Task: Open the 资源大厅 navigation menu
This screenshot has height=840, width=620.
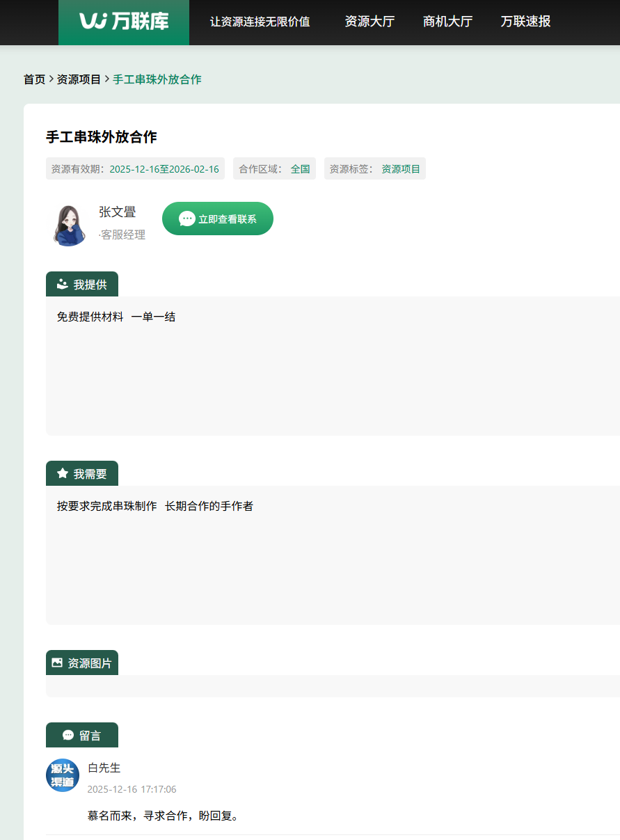Action: tap(369, 22)
